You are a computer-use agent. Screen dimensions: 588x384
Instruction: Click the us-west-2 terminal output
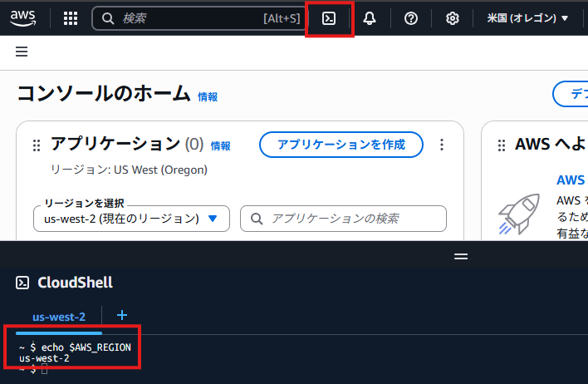tap(44, 358)
